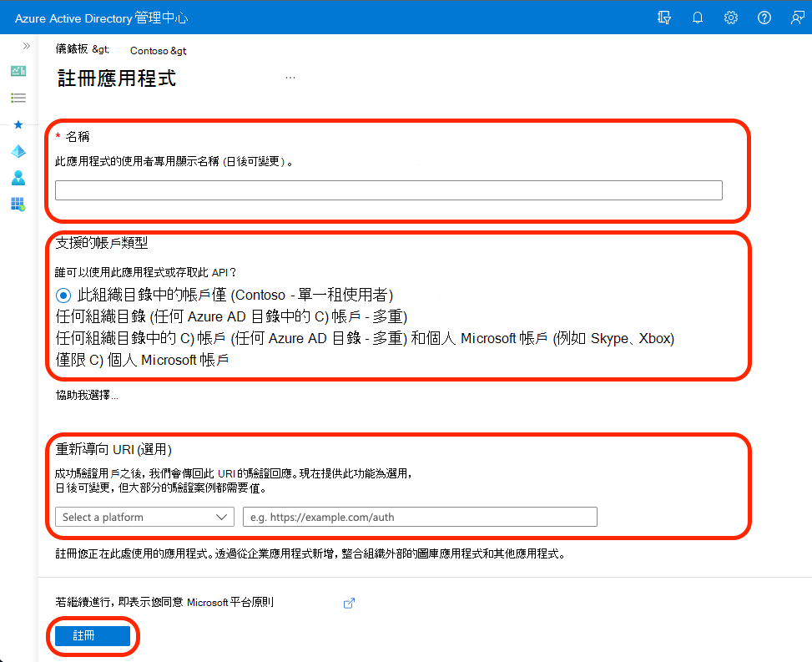The height and width of the screenshot is (662, 812).
Task: Open the notifications bell
Action: (697, 17)
